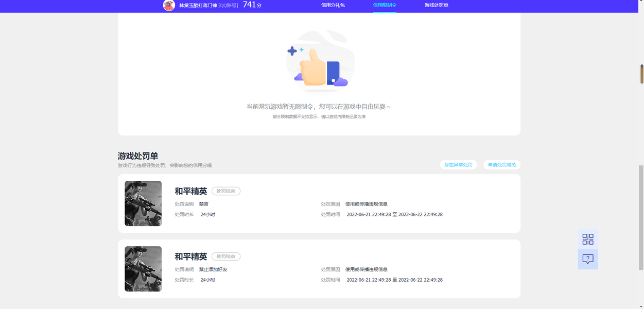Click 使用或传播违规信息 reason on the 禁止添加好友 card
644x309 pixels.
(x=367, y=270)
